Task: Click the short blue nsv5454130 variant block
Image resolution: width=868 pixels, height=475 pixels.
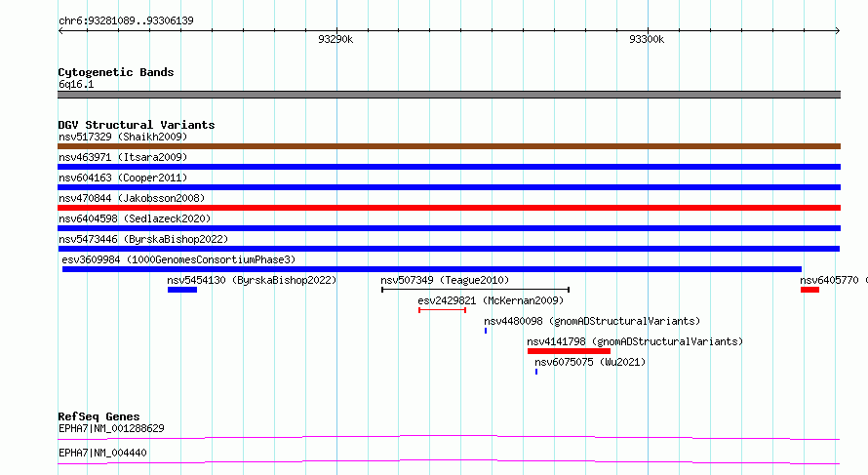Action: click(182, 290)
